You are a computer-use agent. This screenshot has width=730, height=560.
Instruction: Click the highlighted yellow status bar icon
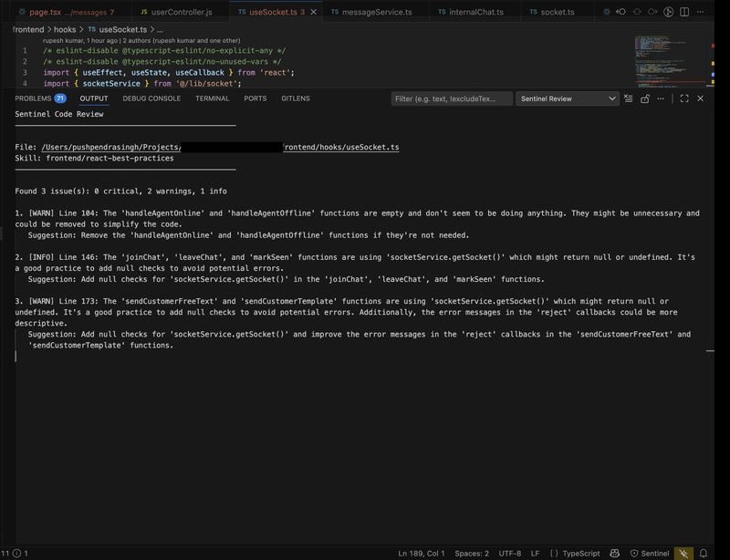tap(683, 553)
